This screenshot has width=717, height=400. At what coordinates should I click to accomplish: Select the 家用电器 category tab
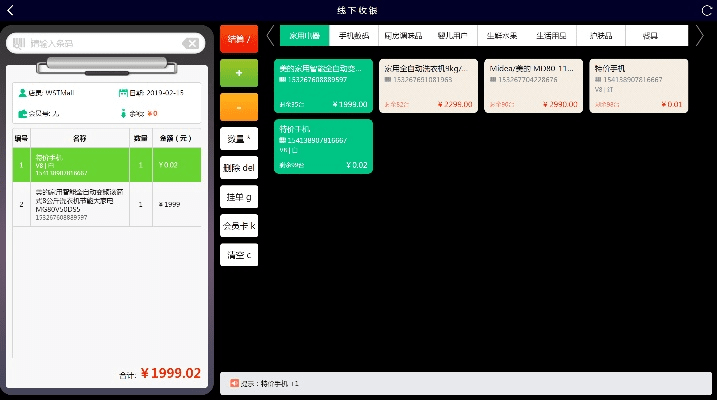305,36
